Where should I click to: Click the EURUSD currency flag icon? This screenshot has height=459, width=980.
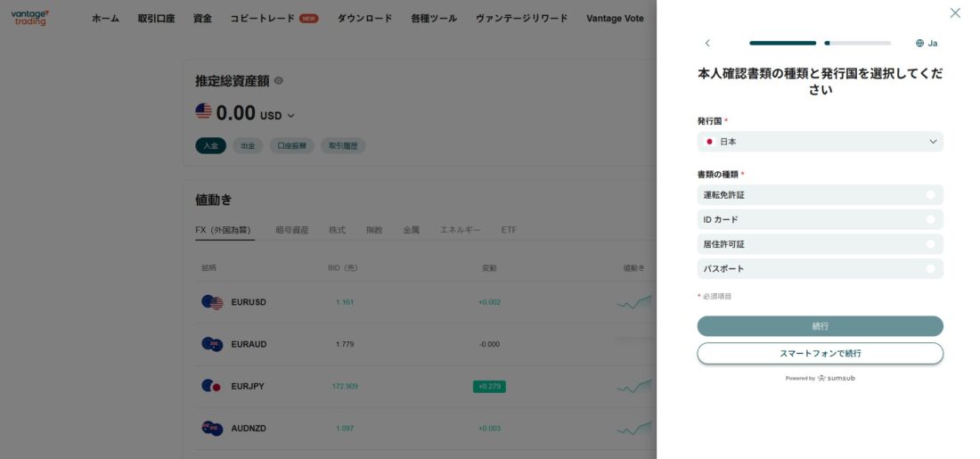pos(211,302)
